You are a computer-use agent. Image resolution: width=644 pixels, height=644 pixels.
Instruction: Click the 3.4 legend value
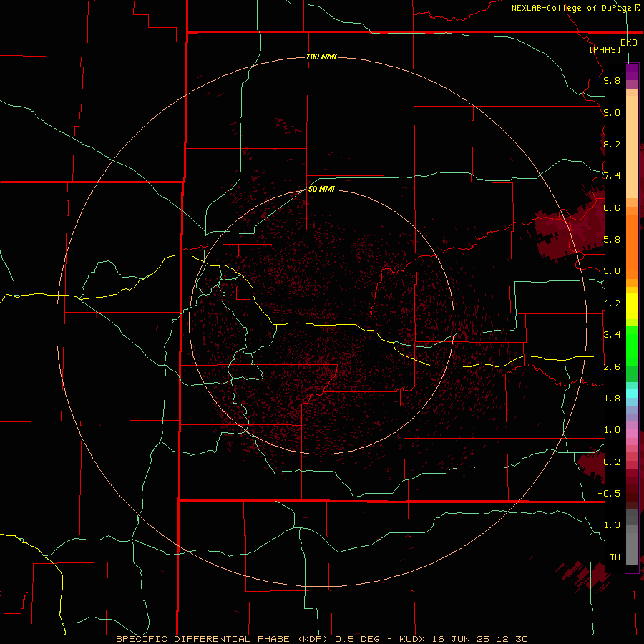[612, 335]
